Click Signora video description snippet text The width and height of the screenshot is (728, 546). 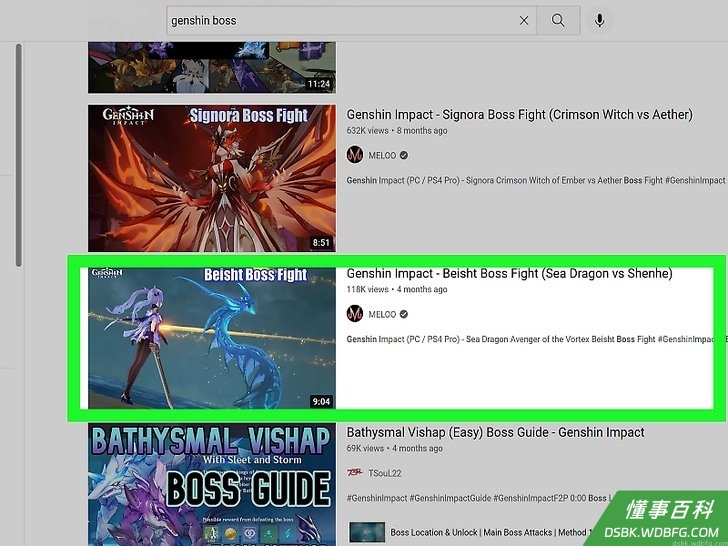click(536, 180)
